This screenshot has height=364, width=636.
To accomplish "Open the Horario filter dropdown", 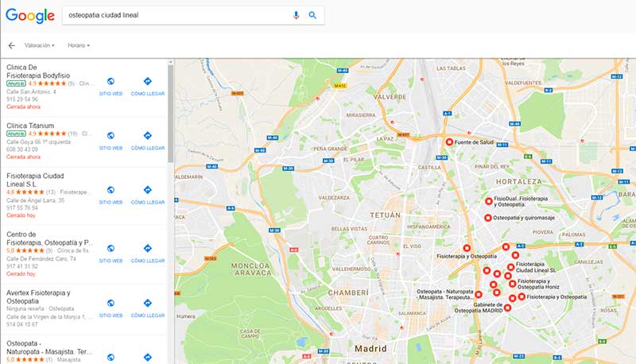I will coord(79,45).
